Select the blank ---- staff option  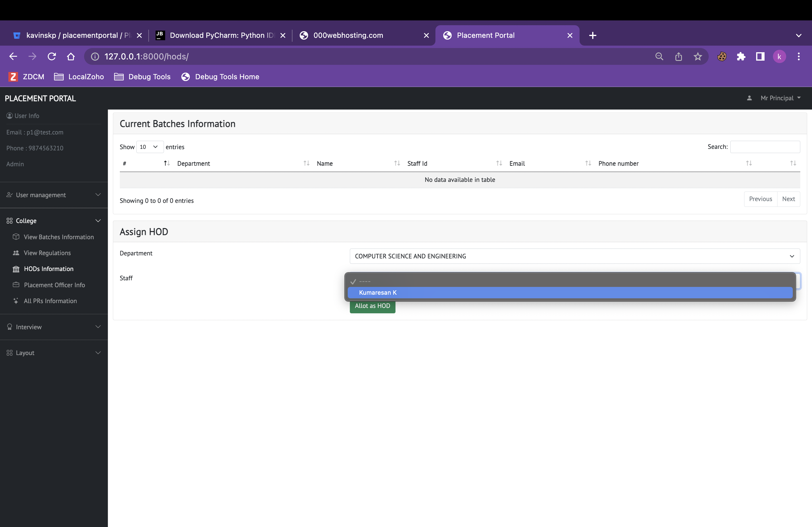click(570, 281)
